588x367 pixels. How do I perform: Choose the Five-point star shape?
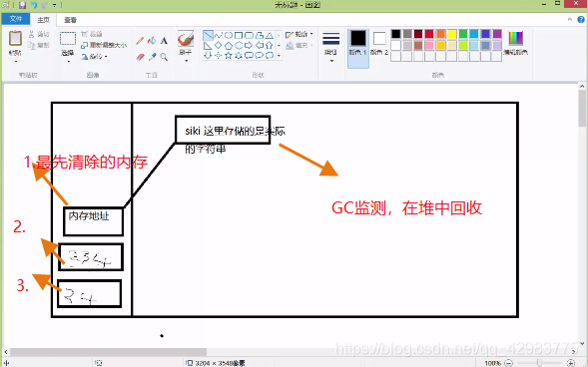click(x=229, y=56)
